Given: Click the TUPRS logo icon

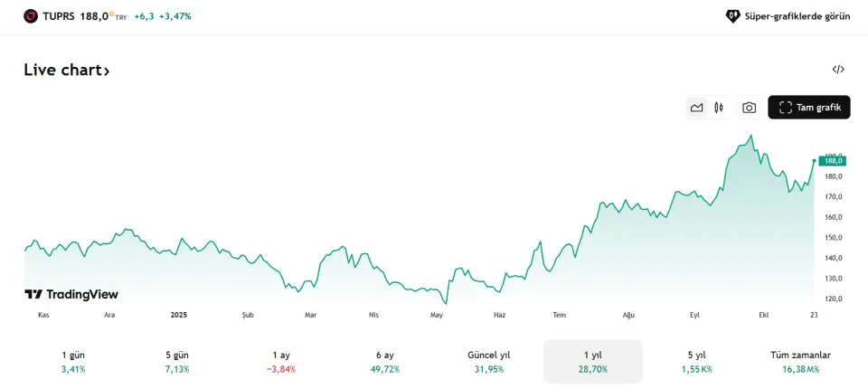Looking at the screenshot, I should (x=31, y=16).
